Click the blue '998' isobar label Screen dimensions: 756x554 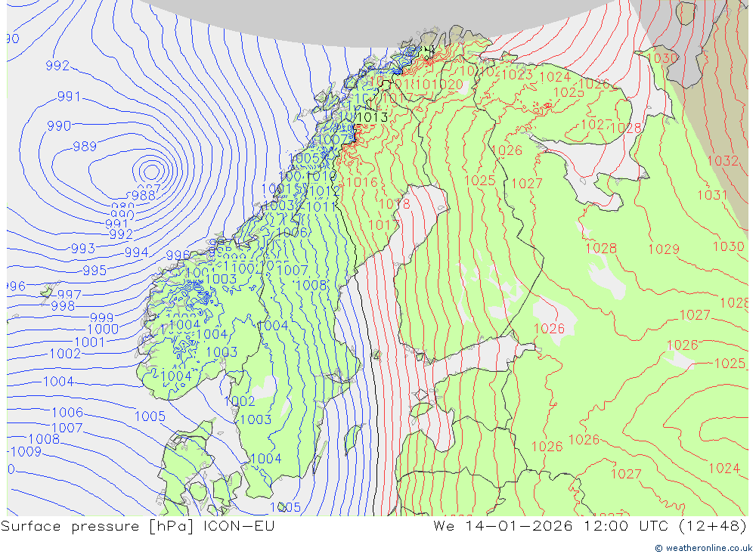point(63,306)
